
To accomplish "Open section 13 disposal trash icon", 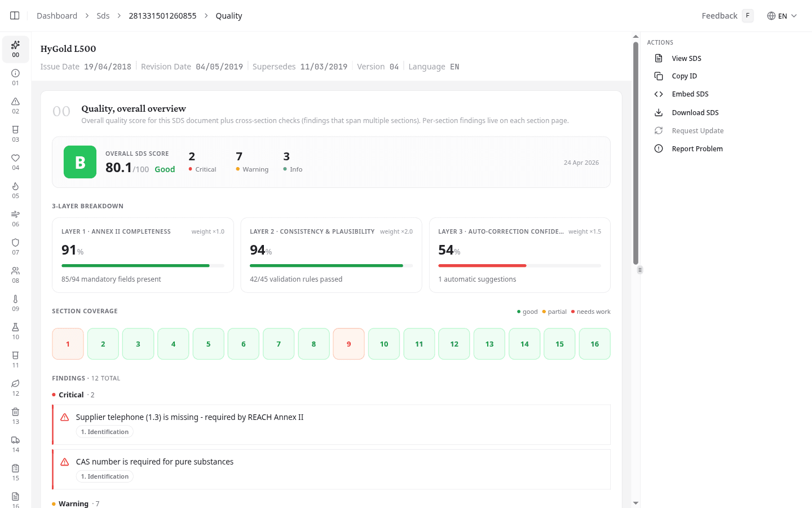I will [16, 412].
